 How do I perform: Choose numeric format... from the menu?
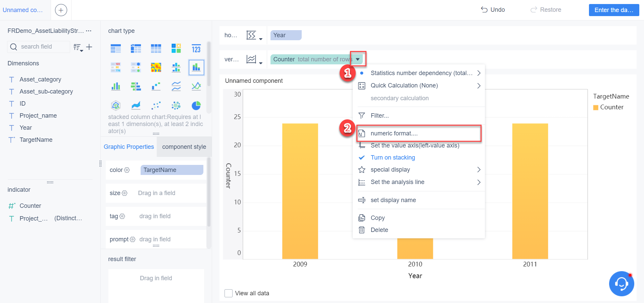click(x=419, y=133)
